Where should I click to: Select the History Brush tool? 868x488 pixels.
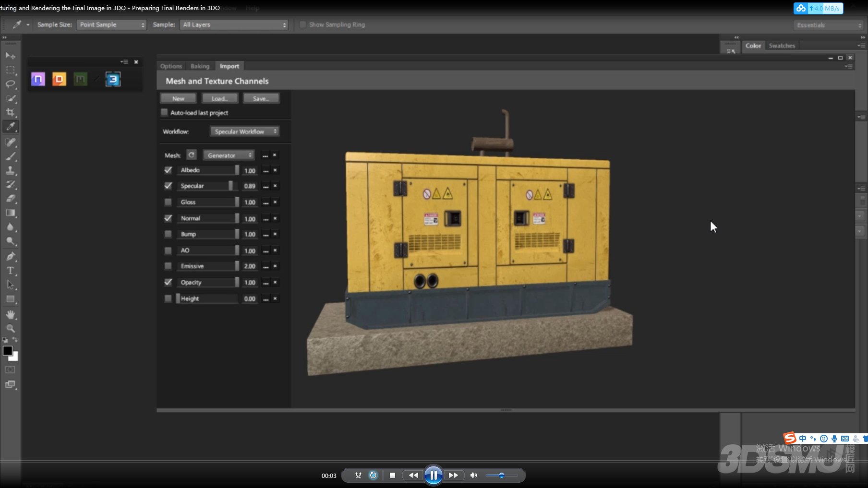point(10,185)
